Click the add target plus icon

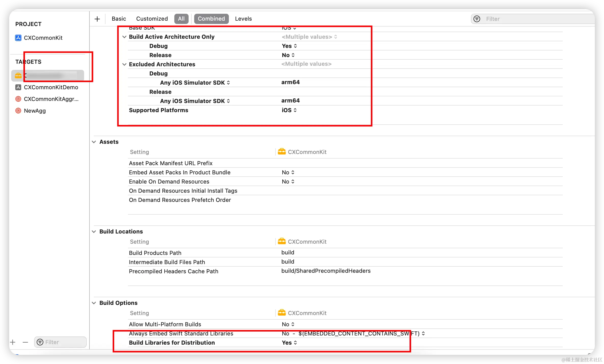[13, 342]
